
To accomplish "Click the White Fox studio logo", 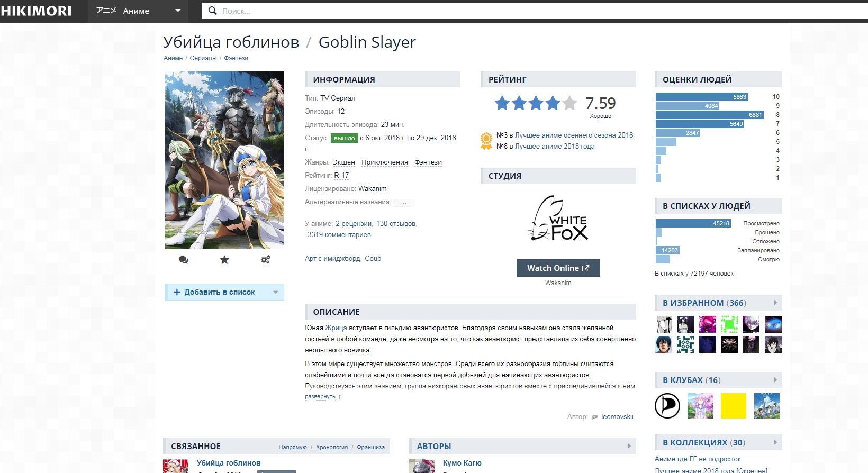I will [x=558, y=218].
